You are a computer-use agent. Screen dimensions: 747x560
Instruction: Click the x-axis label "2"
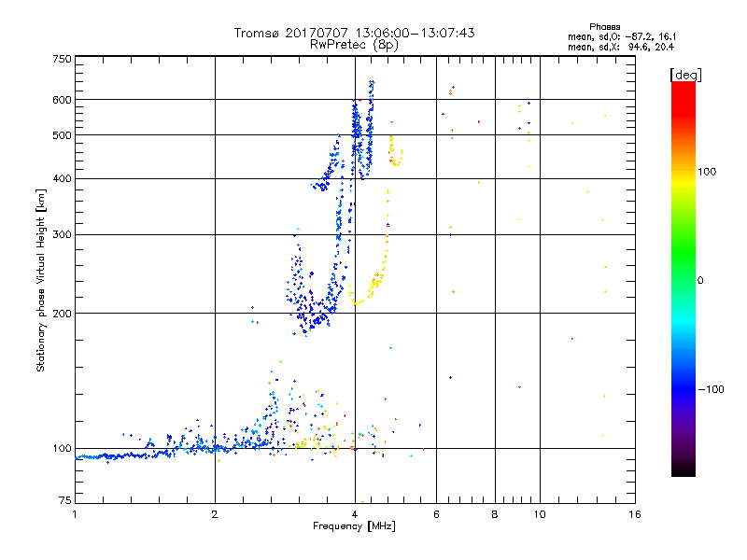point(215,514)
